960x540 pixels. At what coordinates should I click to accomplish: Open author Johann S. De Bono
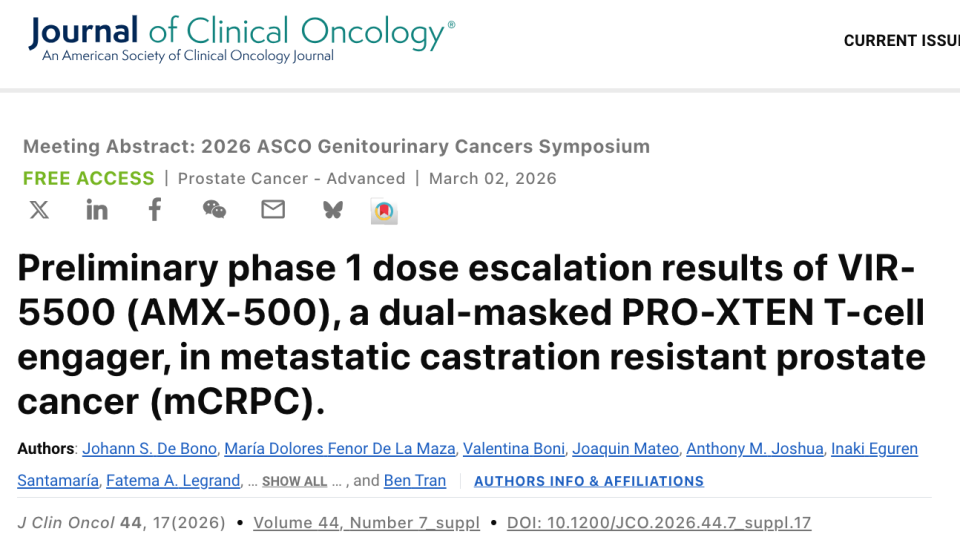tap(149, 448)
